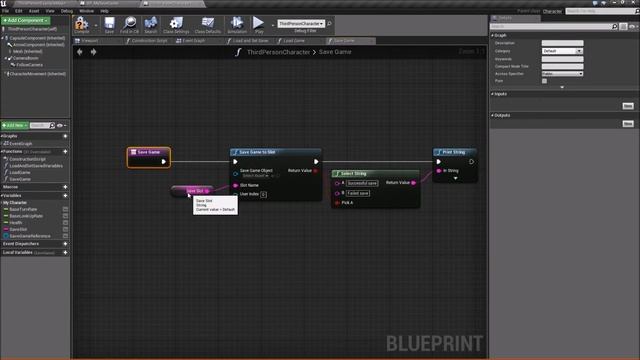The image size is (640, 360).
Task: Open the Edit menu
Action: tap(19, 11)
